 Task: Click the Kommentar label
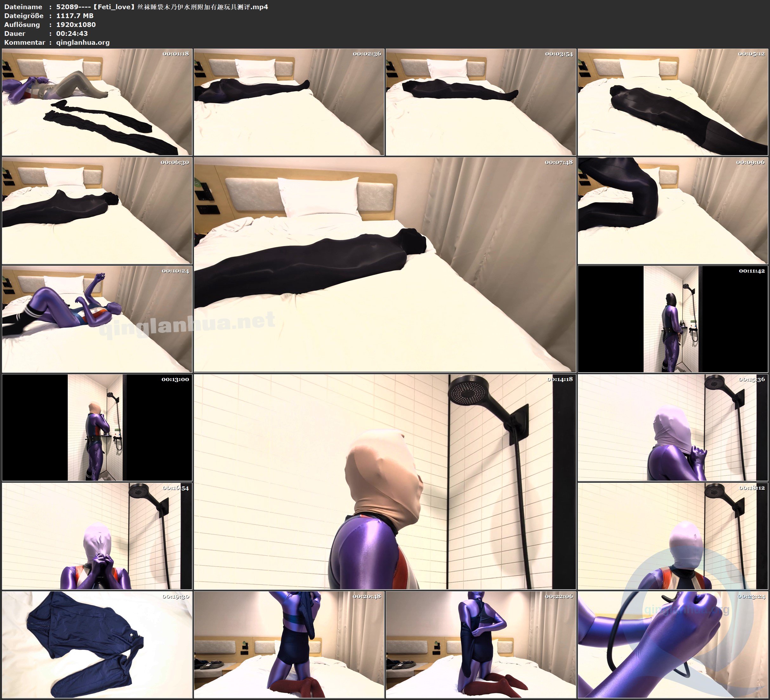[x=25, y=43]
